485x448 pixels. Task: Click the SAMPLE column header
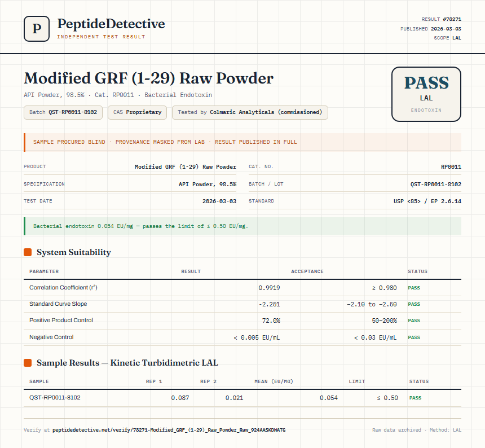tap(39, 381)
